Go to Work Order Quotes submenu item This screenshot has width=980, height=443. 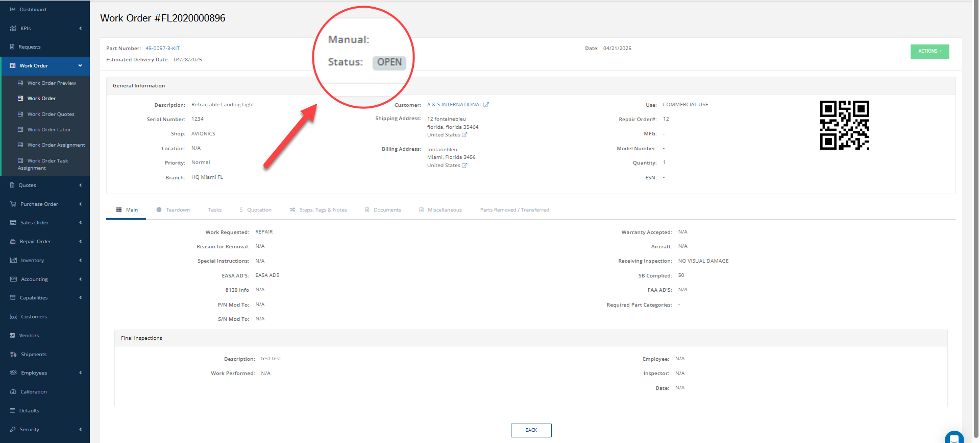(51, 114)
